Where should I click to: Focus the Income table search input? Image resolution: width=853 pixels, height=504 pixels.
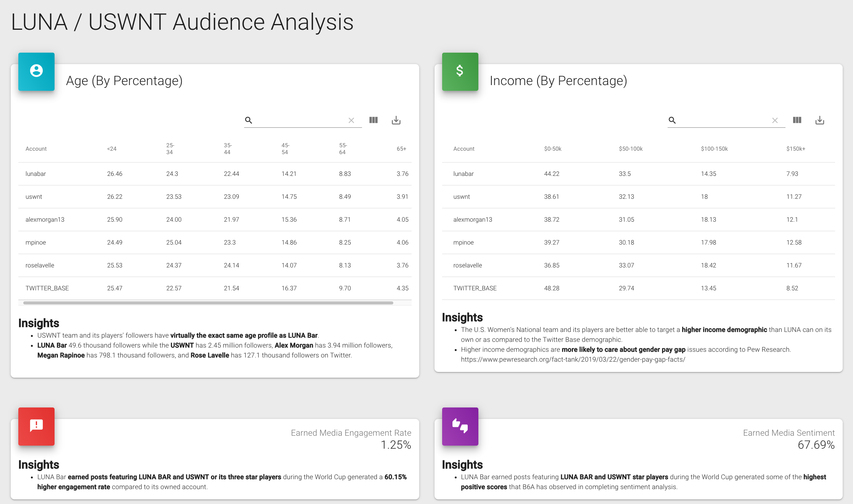pos(724,120)
